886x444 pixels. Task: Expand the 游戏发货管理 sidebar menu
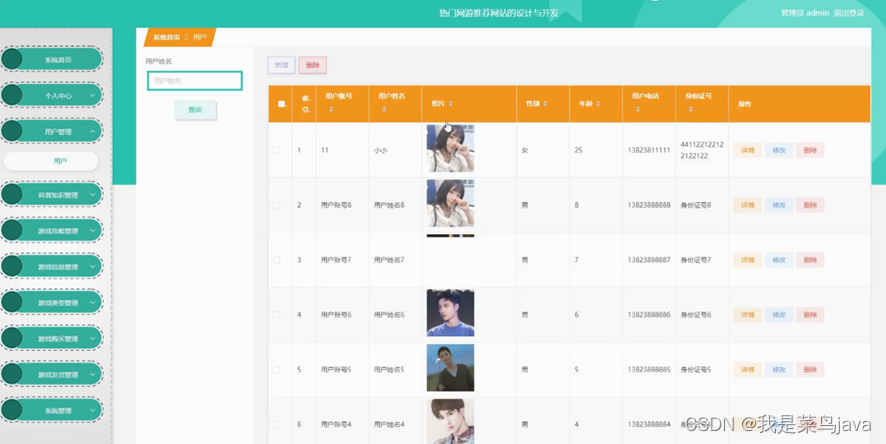pos(52,375)
